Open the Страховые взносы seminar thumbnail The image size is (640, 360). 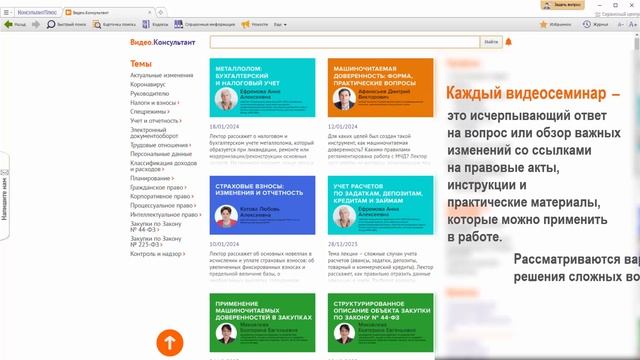coord(262,205)
